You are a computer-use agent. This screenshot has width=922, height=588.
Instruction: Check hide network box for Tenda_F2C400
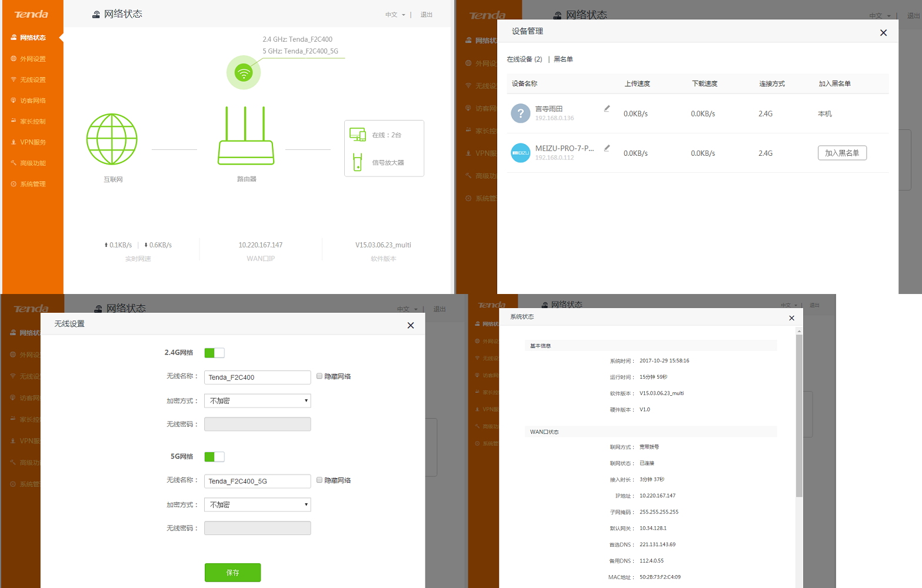click(319, 376)
